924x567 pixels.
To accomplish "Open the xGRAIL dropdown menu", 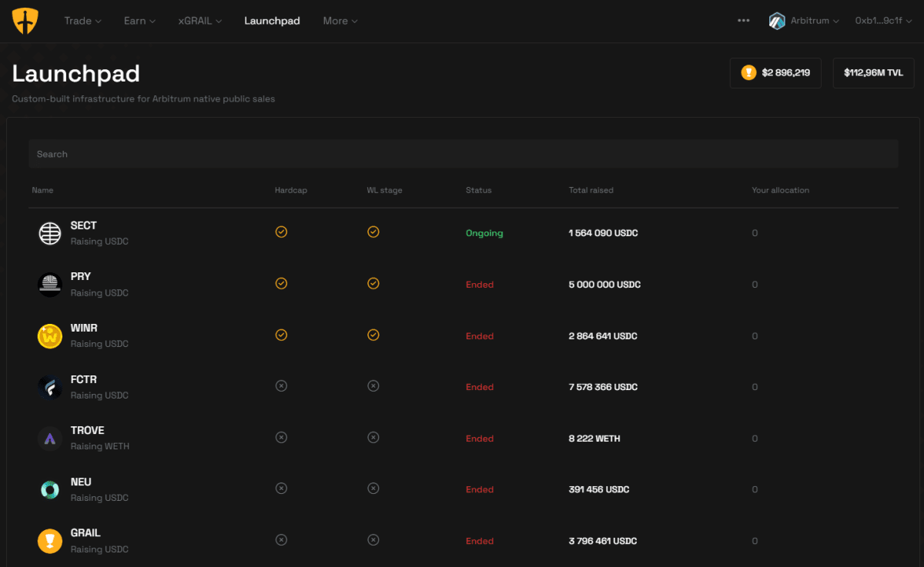I will [200, 21].
